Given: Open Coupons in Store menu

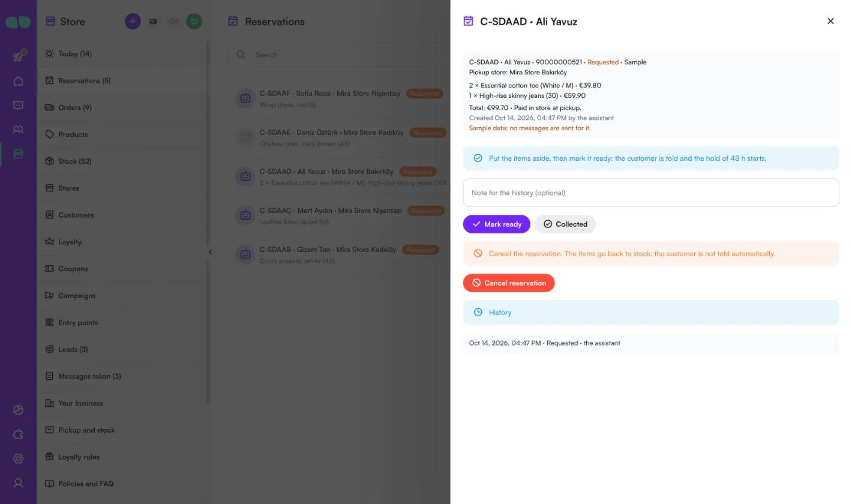Looking at the screenshot, I should pos(124,269).
